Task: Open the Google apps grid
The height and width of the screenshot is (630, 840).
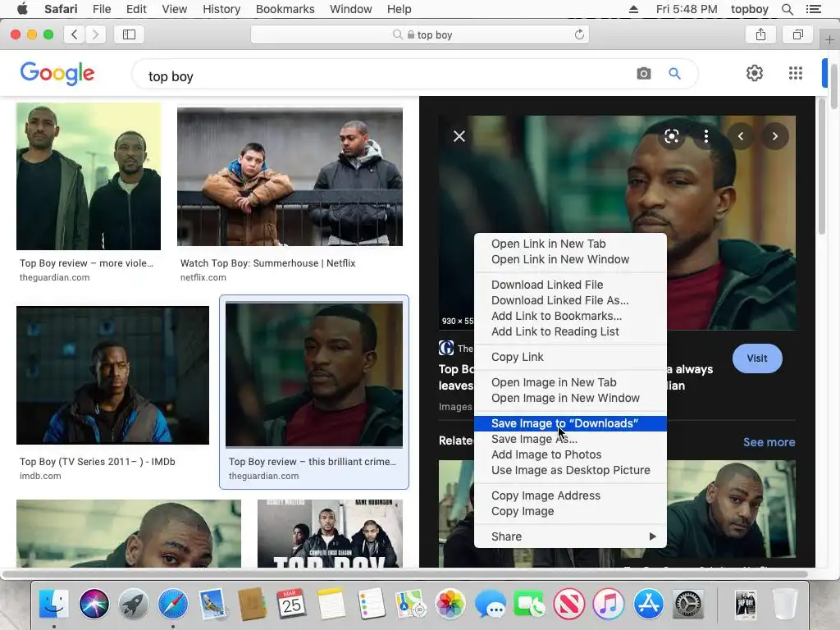Action: tap(796, 73)
